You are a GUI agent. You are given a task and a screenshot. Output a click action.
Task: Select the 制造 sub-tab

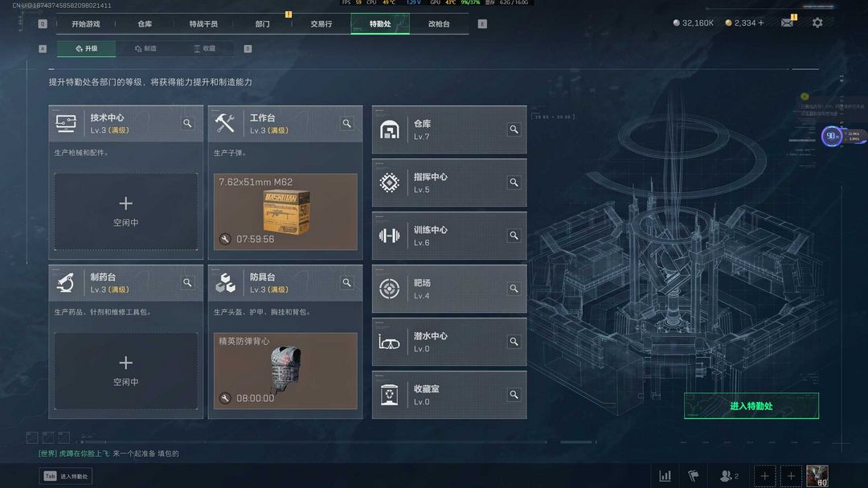pyautogui.click(x=145, y=49)
